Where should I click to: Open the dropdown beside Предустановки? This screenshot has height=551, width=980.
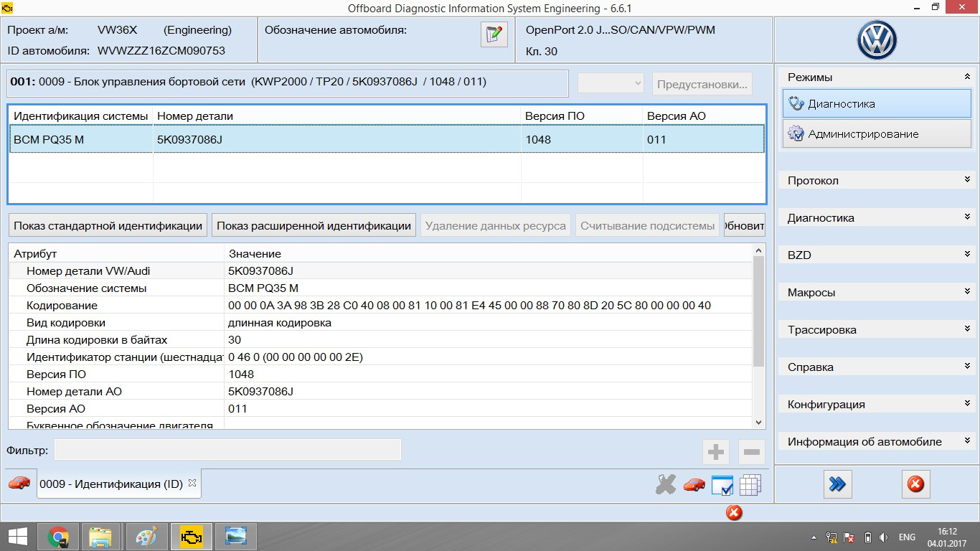(x=611, y=83)
